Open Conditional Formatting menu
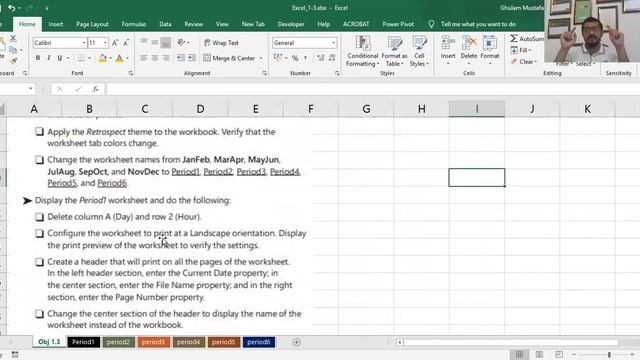Viewport: 640px width, 360px height. 362,51
